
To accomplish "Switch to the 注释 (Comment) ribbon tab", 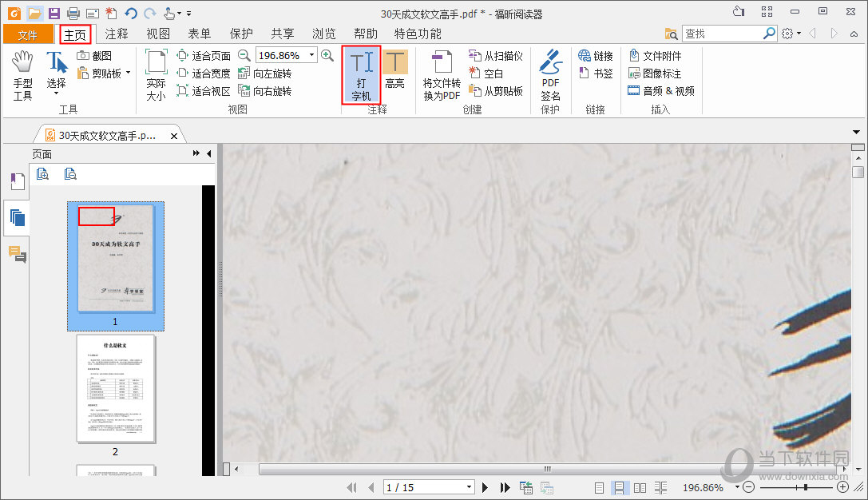I will (x=116, y=34).
